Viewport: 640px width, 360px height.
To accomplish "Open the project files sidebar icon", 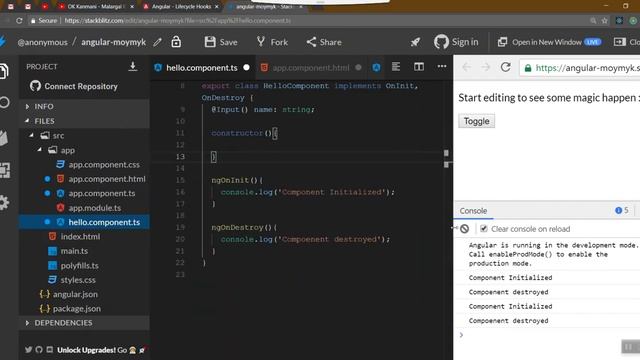I will tap(4, 71).
